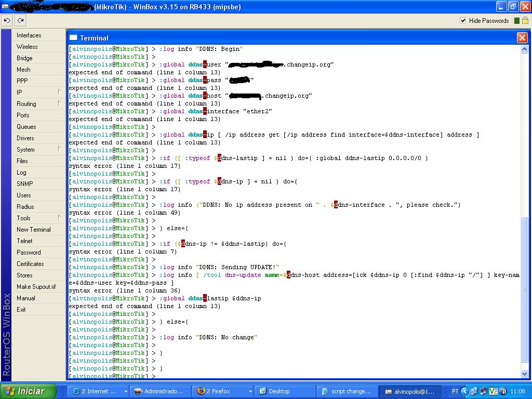Open the Password menu item

[x=38, y=252]
